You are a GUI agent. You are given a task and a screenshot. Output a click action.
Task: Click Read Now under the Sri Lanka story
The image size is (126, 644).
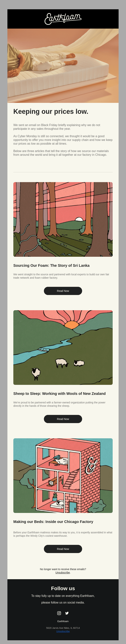tap(63, 291)
